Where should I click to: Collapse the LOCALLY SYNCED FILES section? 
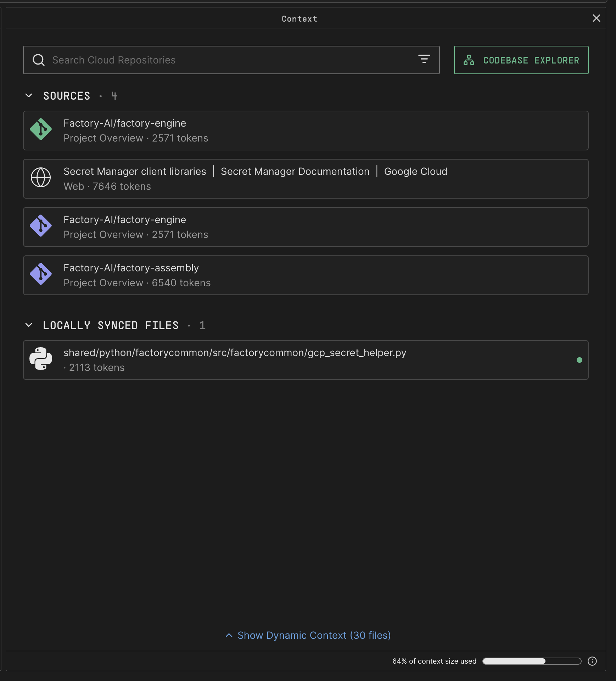29,325
